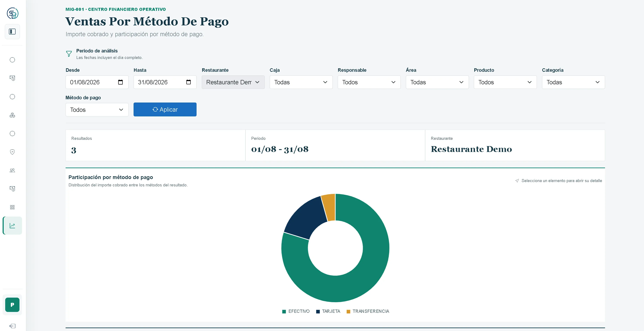The height and width of the screenshot is (331, 644).
Task: Click the app logo in the sidebar
Action: click(x=12, y=13)
